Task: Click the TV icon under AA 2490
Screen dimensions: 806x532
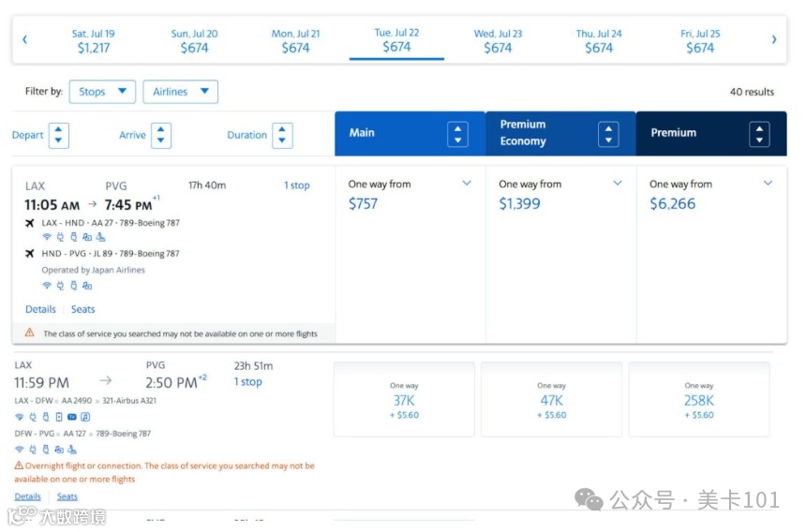Action: (72, 417)
